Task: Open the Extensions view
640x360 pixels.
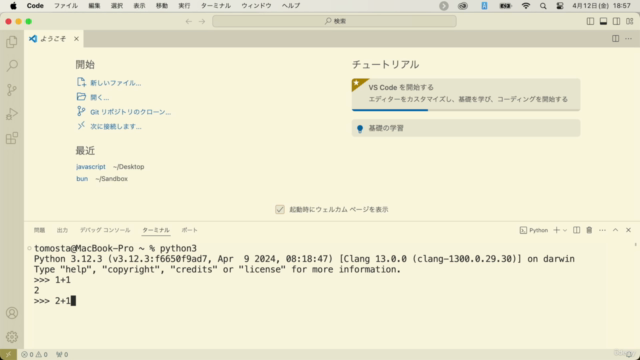Action: click(x=12, y=138)
